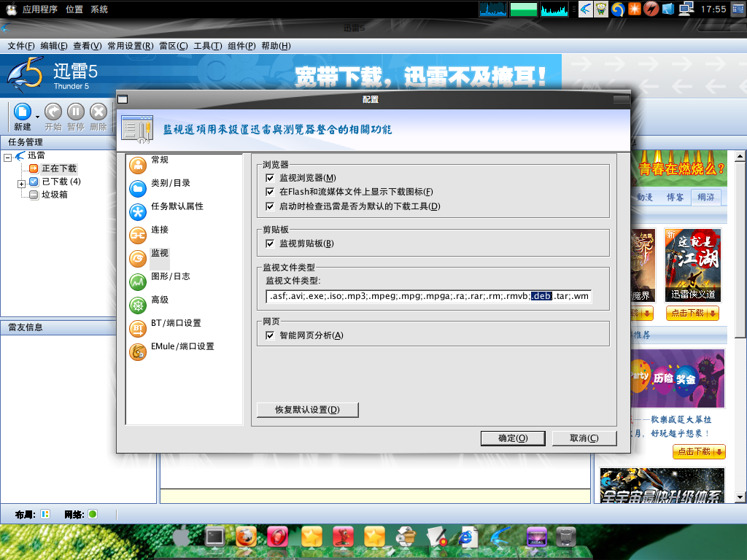Toggle Flash and streaming download icon checkbox

pos(270,192)
